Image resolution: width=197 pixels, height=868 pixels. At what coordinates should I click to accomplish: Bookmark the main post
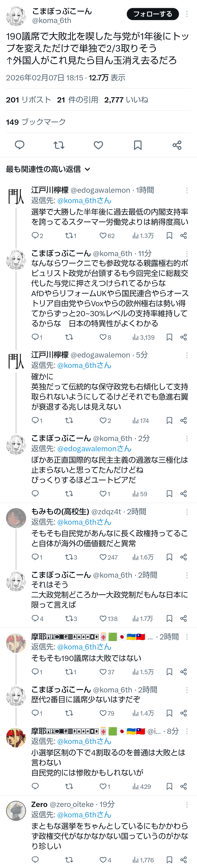[x=138, y=145]
